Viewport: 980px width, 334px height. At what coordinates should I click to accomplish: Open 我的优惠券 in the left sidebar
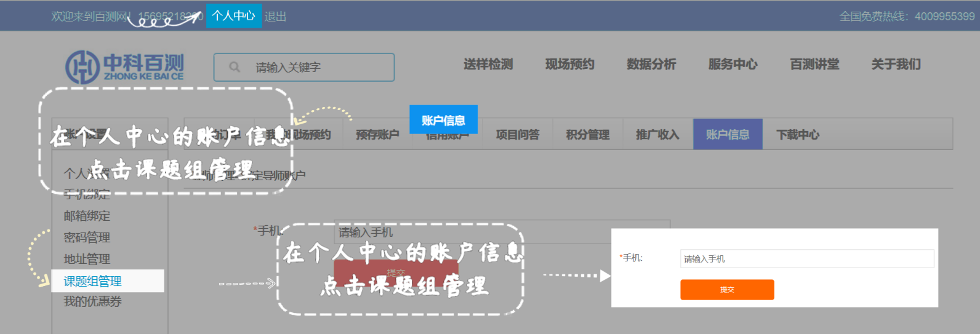tap(93, 301)
